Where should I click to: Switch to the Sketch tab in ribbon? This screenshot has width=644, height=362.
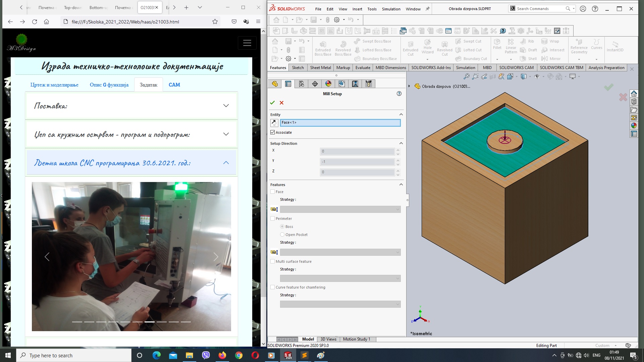(x=297, y=67)
